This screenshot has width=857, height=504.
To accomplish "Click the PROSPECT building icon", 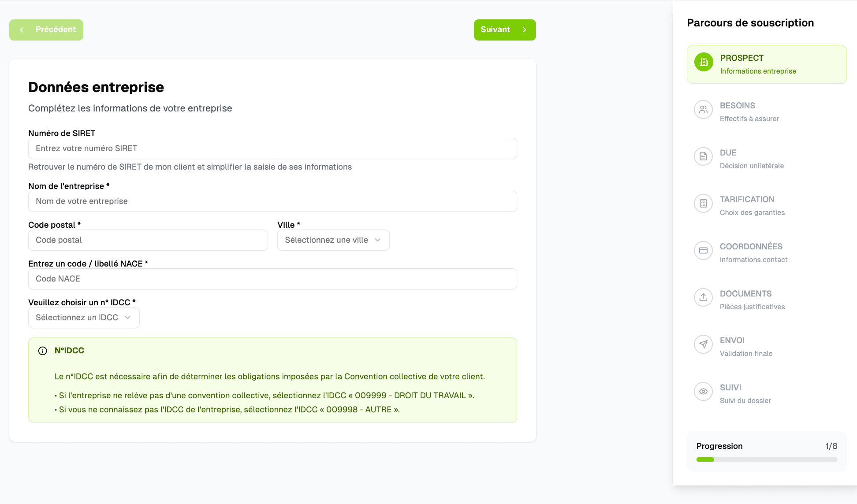I will coord(704,62).
